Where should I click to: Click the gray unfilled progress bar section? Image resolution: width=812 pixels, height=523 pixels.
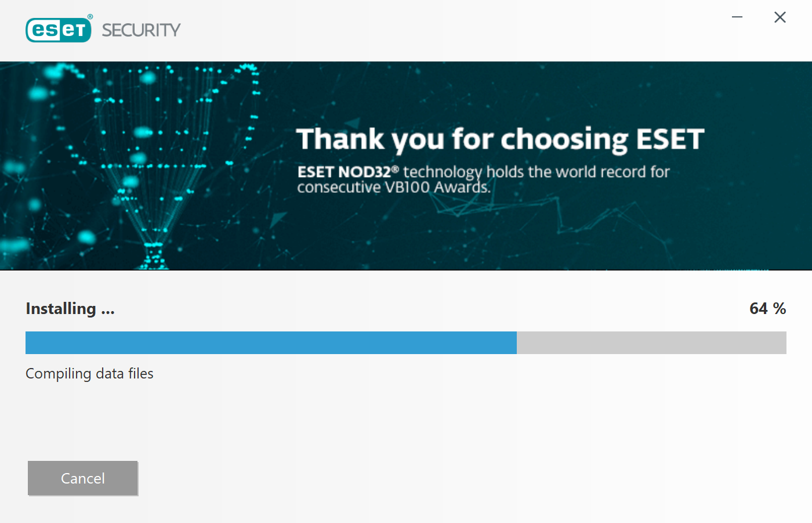(651, 342)
